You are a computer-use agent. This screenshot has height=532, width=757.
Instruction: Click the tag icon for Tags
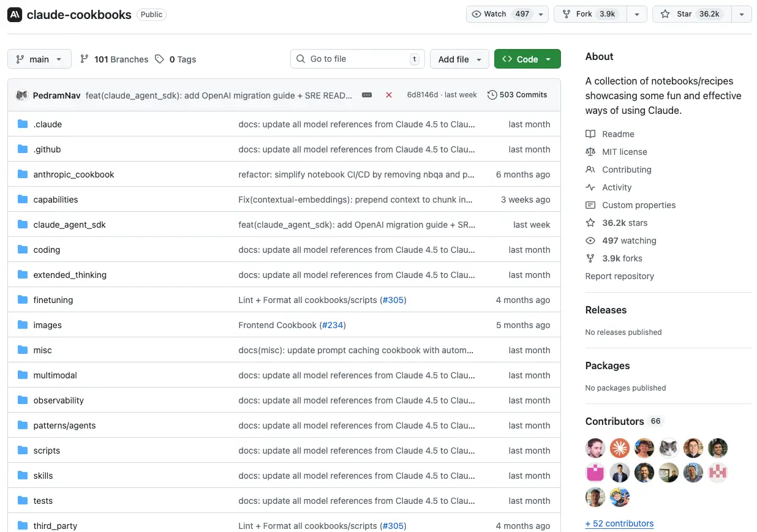[x=160, y=59]
